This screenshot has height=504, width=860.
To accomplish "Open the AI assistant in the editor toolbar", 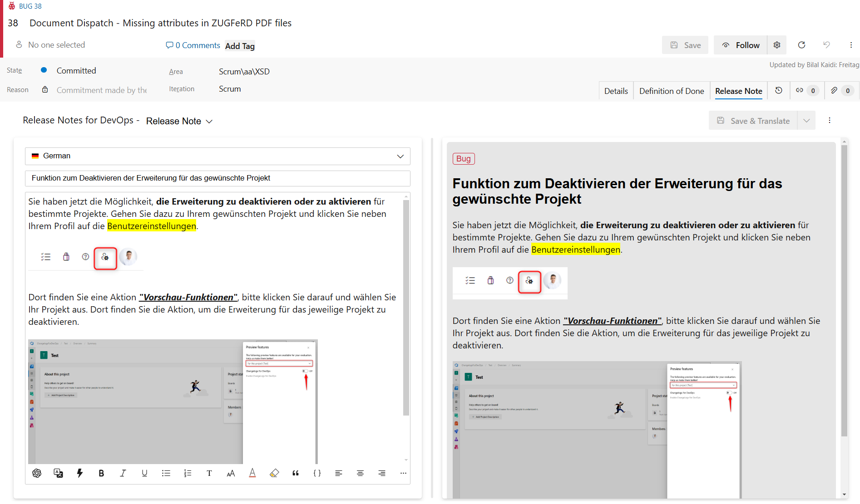I will pos(37,473).
